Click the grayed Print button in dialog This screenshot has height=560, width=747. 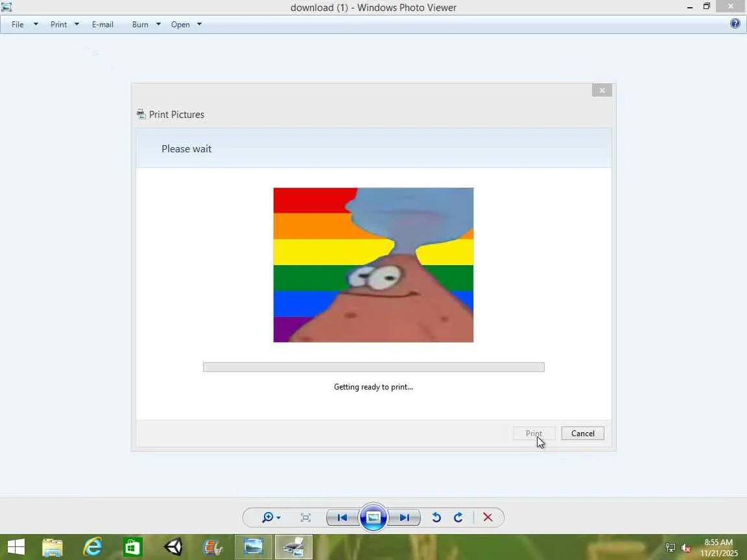pyautogui.click(x=534, y=434)
